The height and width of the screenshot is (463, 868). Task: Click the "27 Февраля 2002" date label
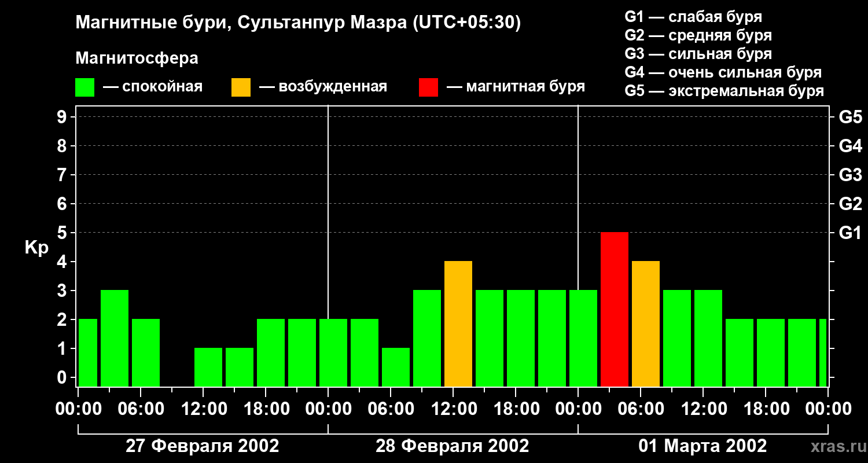pyautogui.click(x=203, y=446)
